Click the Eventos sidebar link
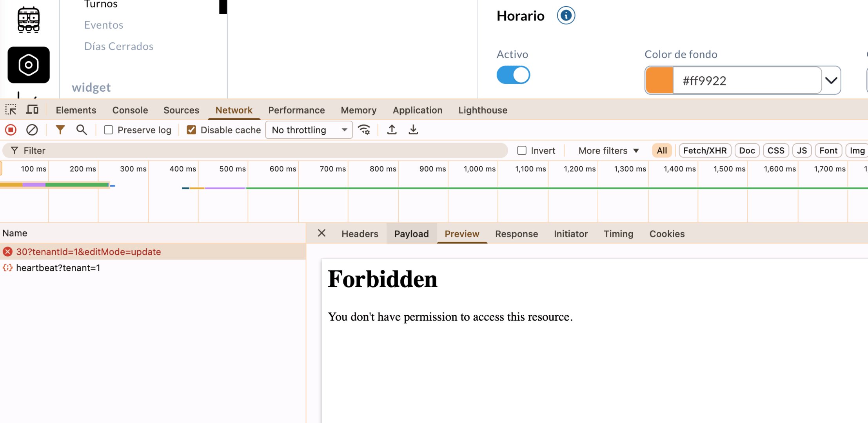 (x=104, y=25)
